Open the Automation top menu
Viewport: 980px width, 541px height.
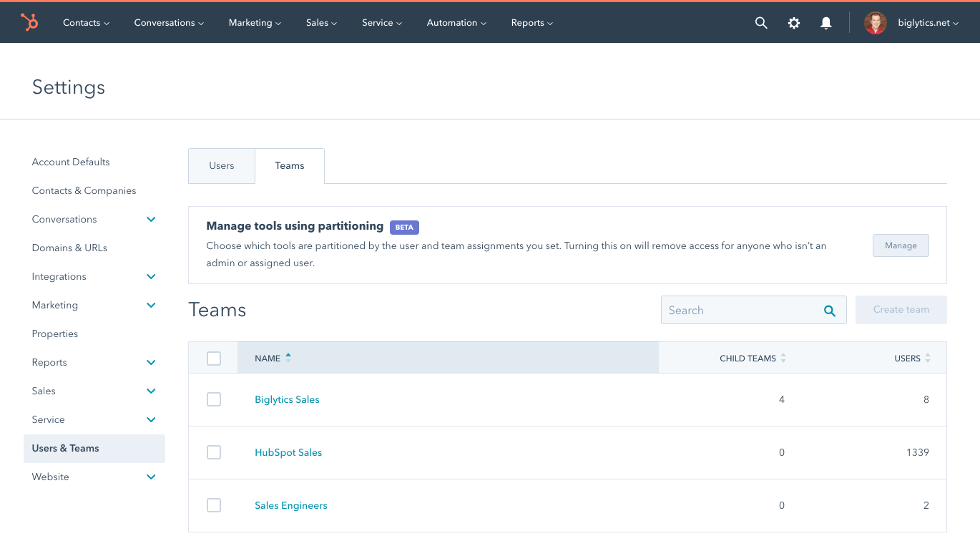(x=456, y=23)
